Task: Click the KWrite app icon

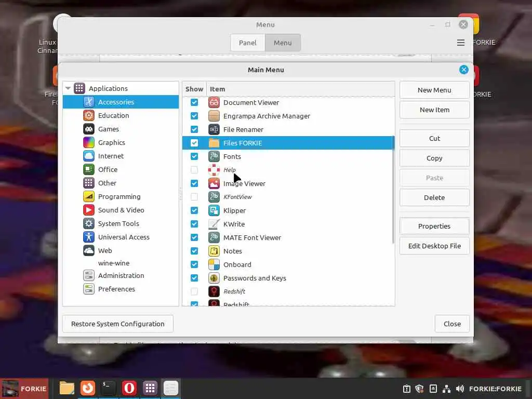Action: [214, 224]
